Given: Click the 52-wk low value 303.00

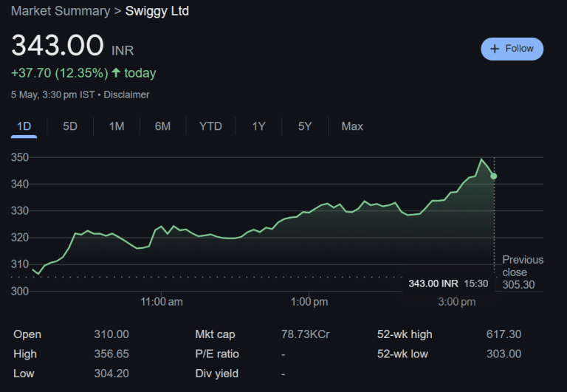Looking at the screenshot, I should pyautogui.click(x=504, y=354).
